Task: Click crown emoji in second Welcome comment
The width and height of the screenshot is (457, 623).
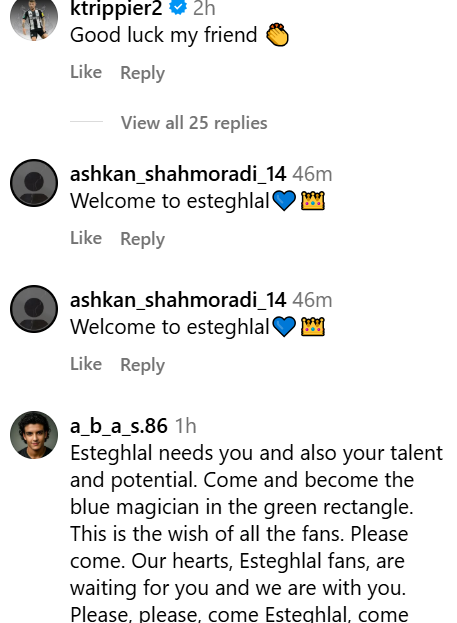Action: (x=313, y=327)
